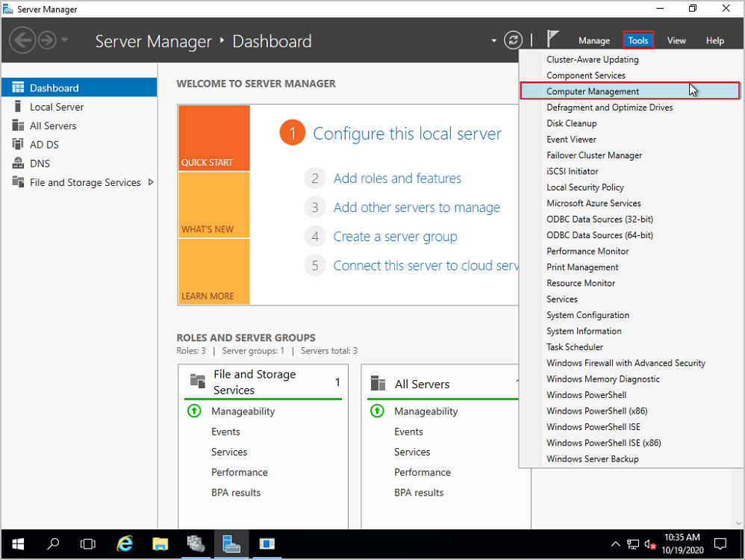The height and width of the screenshot is (560, 745).
Task: Click Configure this local server link
Action: click(x=407, y=134)
